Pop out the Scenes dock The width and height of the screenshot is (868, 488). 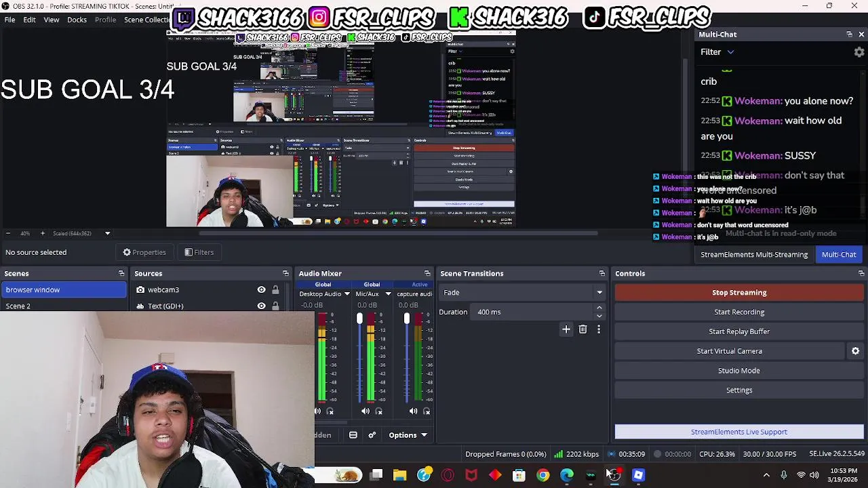121,274
